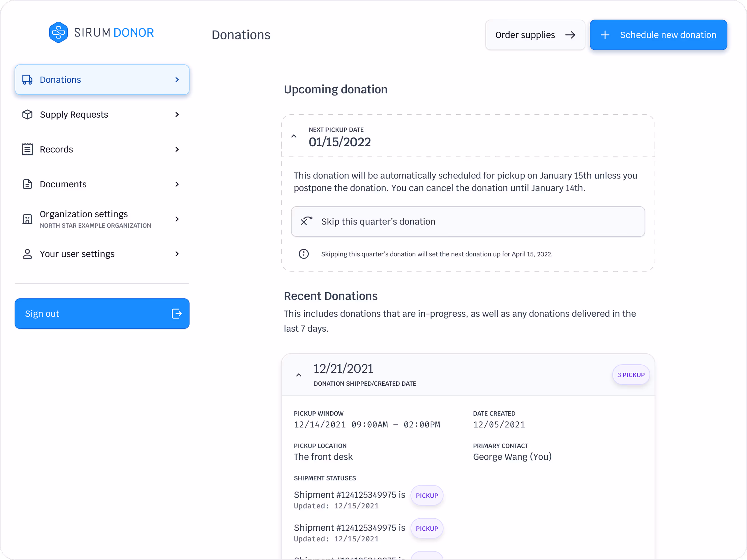Click the Recent Donations heading
Image resolution: width=747 pixels, height=560 pixels.
[331, 296]
